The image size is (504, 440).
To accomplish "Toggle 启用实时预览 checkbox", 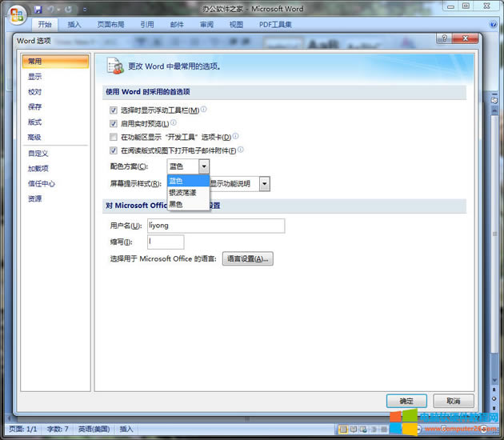I will 113,124.
